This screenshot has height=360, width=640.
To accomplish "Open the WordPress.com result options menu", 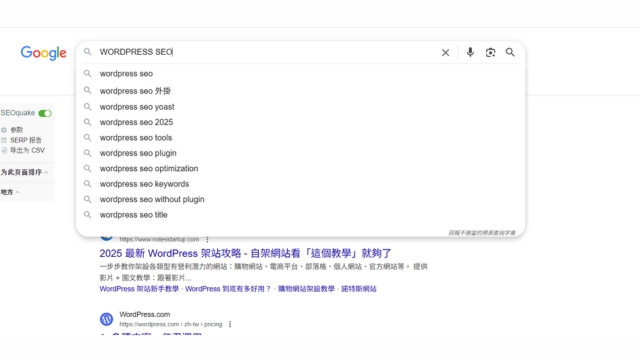I will coord(230,324).
